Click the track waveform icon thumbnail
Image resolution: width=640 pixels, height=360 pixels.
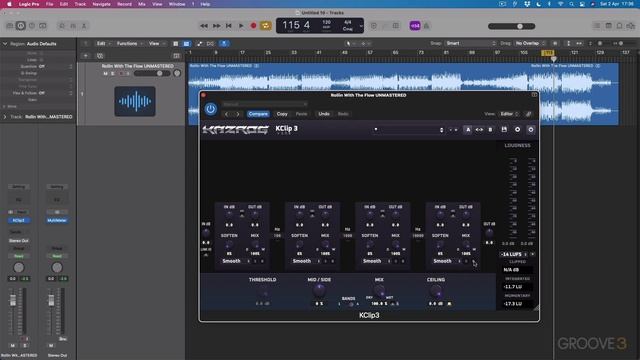click(x=135, y=101)
